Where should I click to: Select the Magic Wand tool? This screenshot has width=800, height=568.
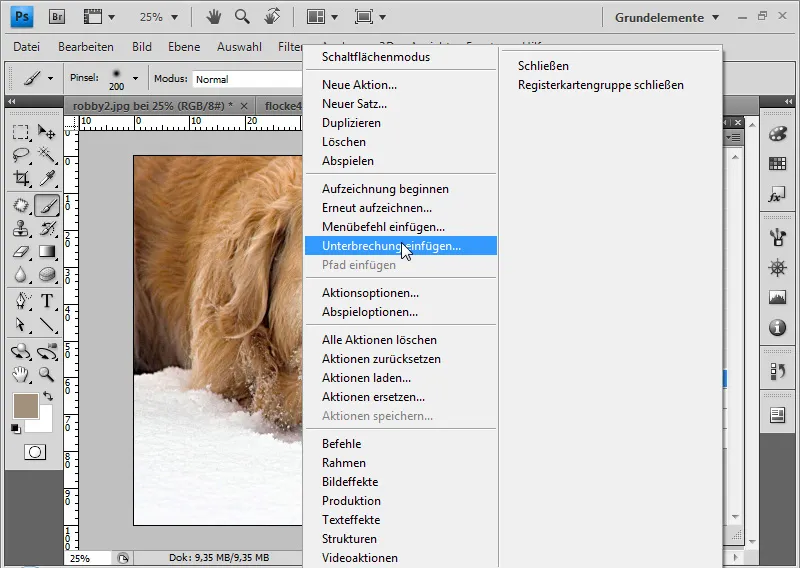click(x=47, y=155)
